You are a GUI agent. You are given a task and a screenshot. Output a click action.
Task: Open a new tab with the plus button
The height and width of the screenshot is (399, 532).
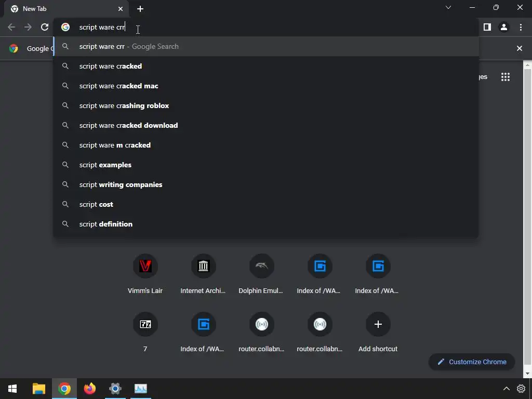coord(140,9)
